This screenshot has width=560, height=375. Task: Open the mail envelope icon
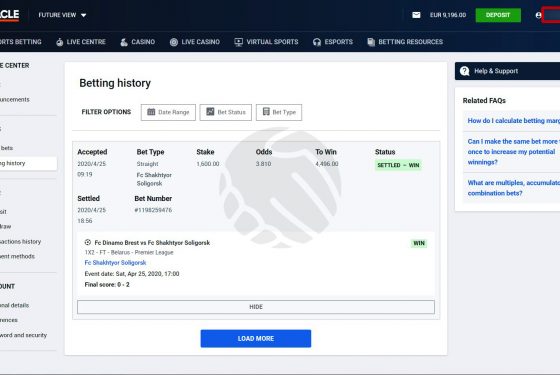coord(416,15)
